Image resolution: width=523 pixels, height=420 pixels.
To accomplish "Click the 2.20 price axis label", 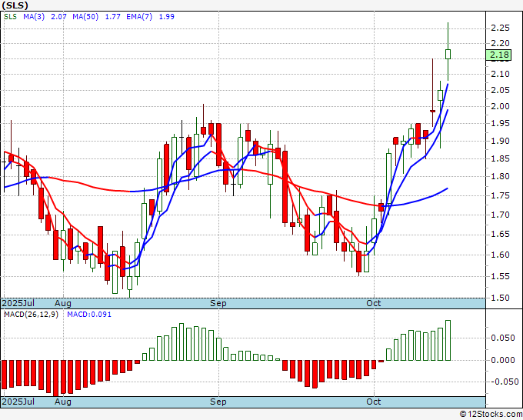I will [x=501, y=43].
